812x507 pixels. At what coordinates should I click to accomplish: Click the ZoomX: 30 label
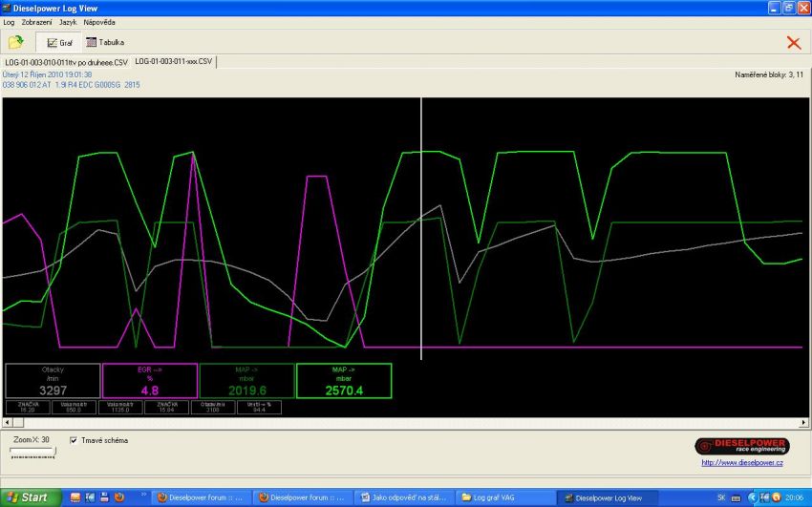point(32,439)
